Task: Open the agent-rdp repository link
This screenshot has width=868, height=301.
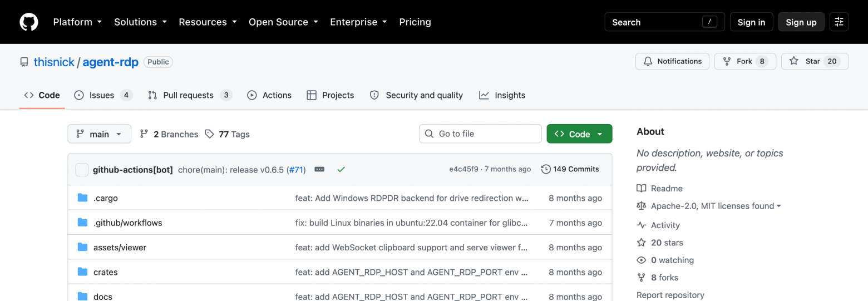Action: pyautogui.click(x=110, y=62)
